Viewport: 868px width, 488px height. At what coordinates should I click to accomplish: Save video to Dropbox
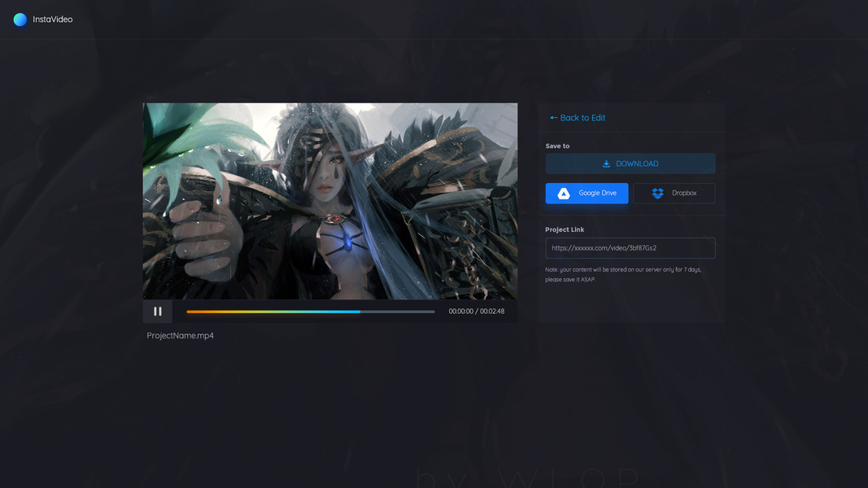(674, 193)
